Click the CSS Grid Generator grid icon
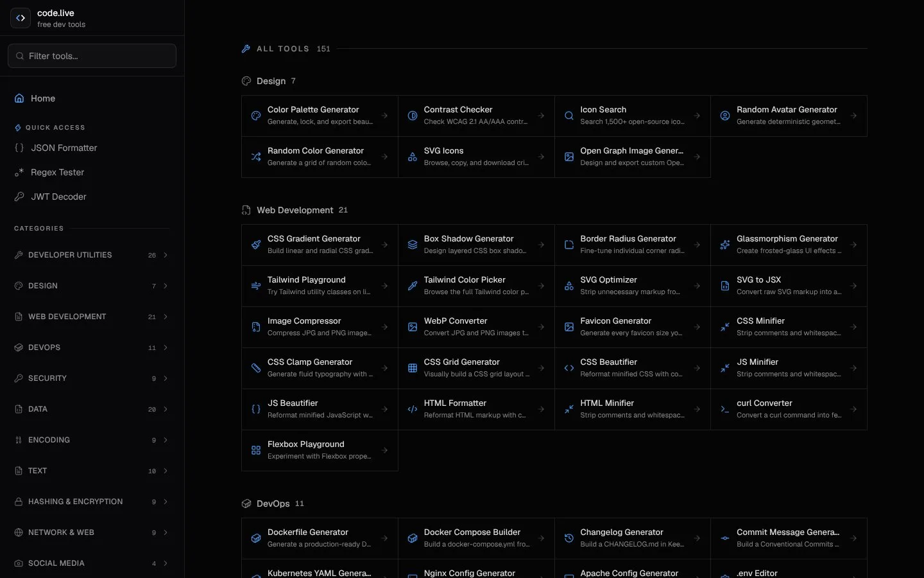The width and height of the screenshot is (924, 578). (413, 369)
